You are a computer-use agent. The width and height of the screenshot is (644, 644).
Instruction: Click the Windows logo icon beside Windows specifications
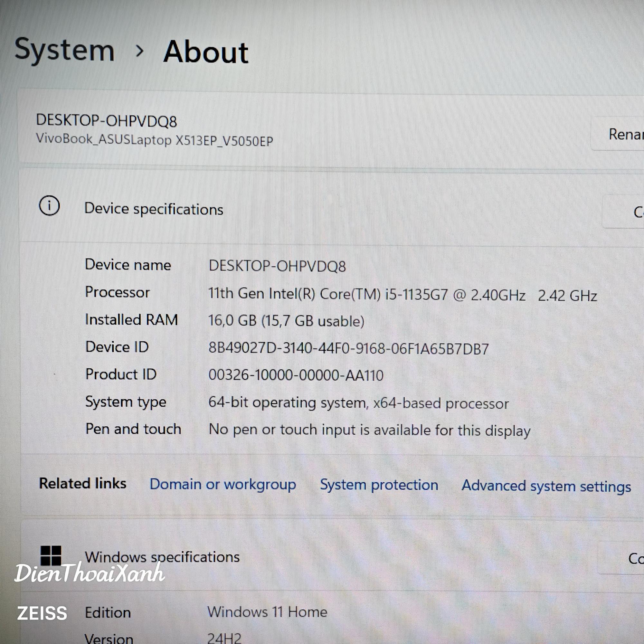pyautogui.click(x=51, y=555)
